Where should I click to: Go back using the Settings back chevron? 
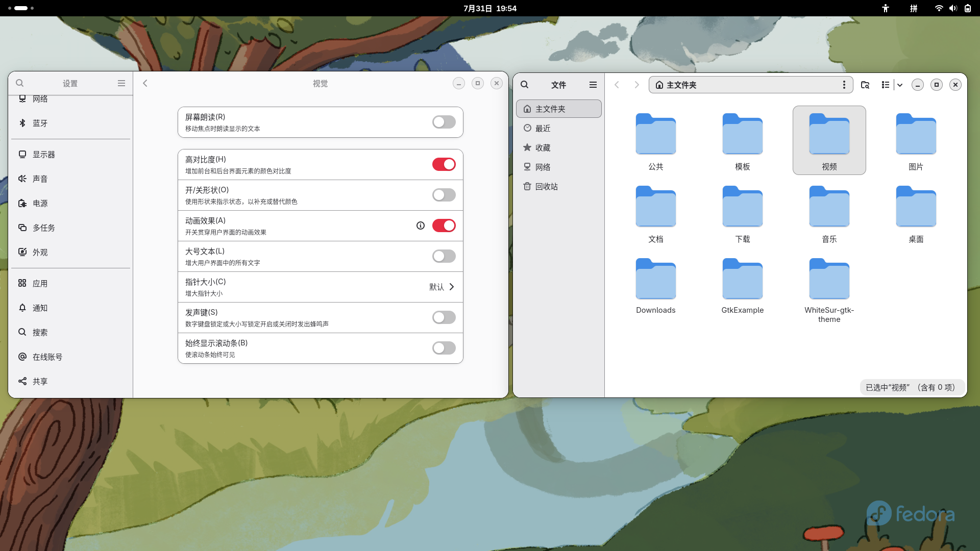point(145,83)
